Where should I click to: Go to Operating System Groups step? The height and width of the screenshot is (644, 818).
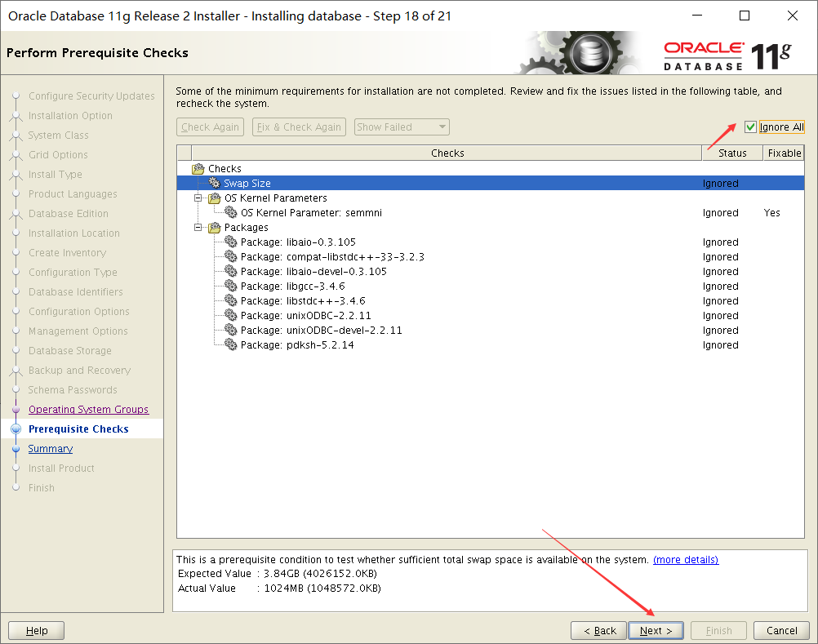click(x=89, y=410)
